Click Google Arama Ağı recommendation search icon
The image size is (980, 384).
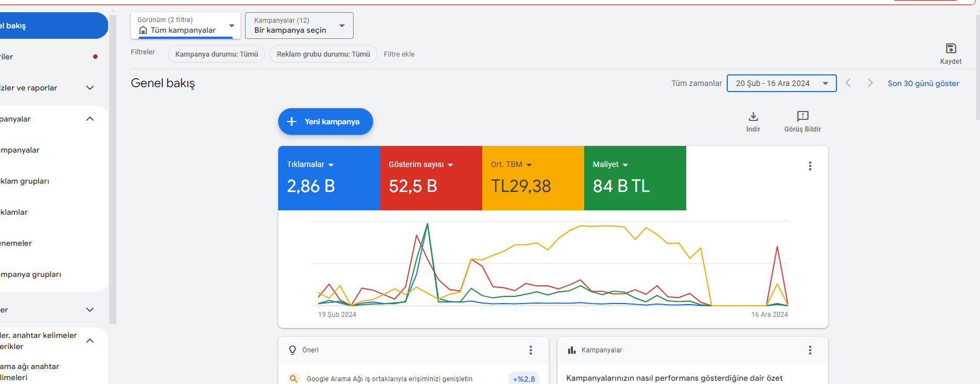tap(293, 378)
